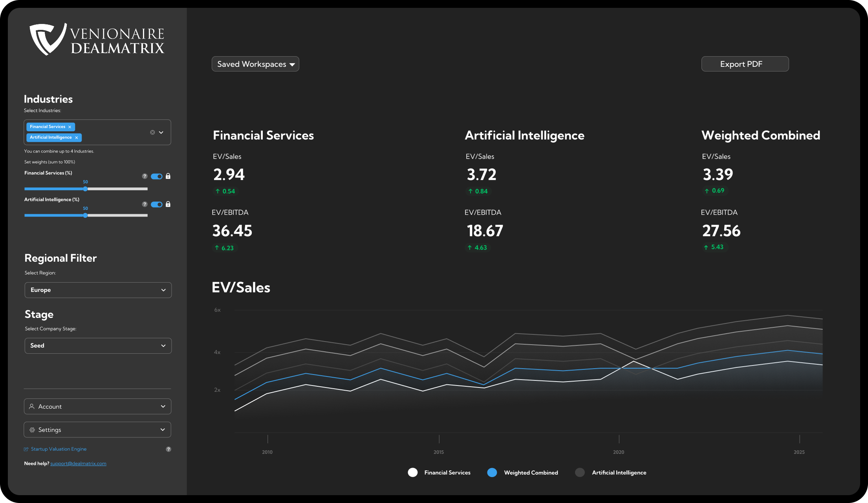Image resolution: width=868 pixels, height=503 pixels.
Task: Open the company Stage dropdown showing Seed
Action: tap(98, 345)
